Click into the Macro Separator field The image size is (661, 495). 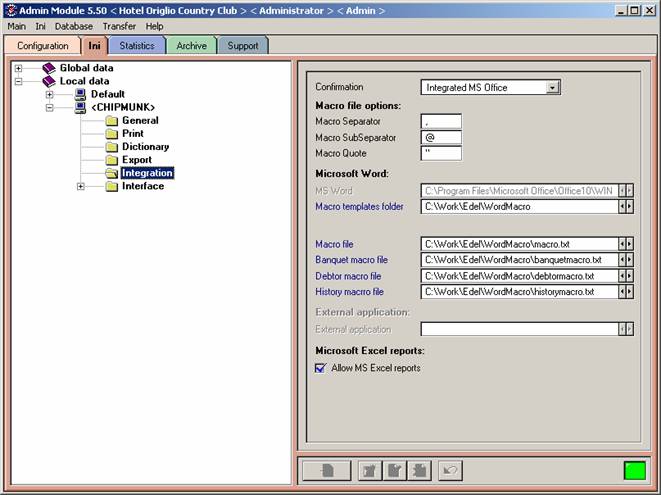point(441,121)
